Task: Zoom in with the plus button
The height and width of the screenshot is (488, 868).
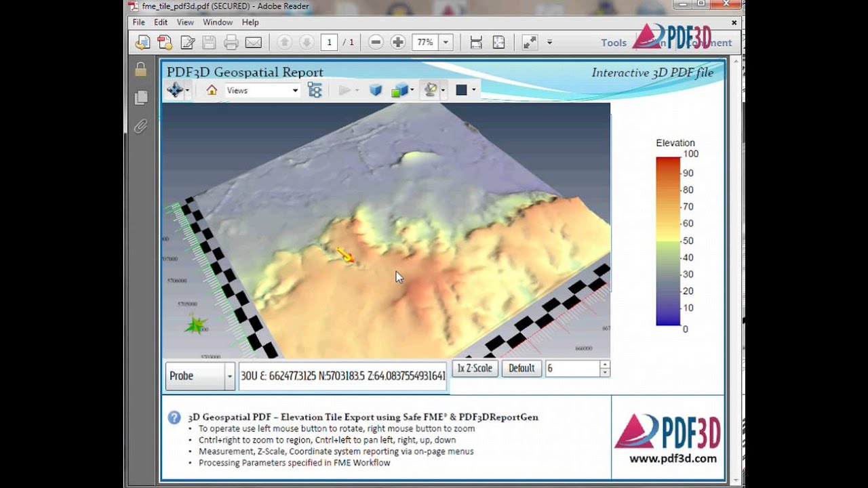Action: [x=398, y=43]
